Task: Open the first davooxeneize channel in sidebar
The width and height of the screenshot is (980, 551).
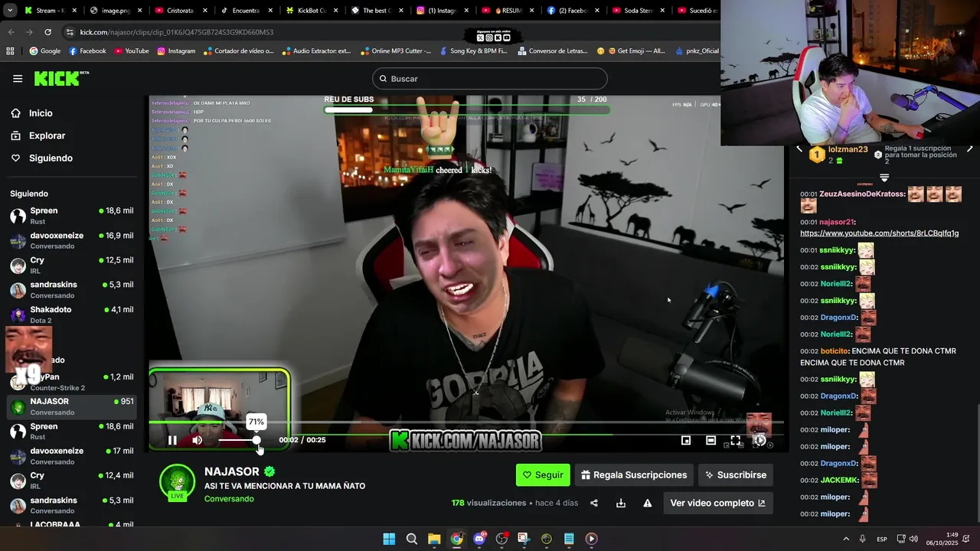Action: 72,240
